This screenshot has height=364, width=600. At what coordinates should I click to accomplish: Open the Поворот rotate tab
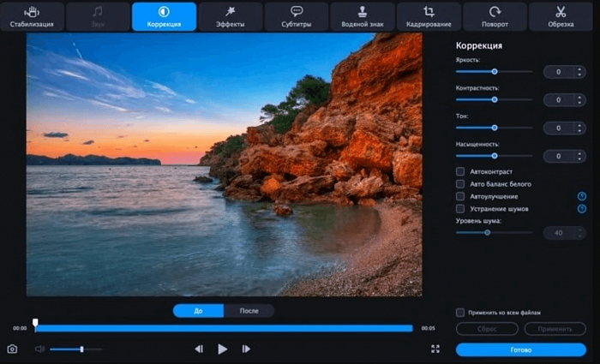click(x=495, y=16)
